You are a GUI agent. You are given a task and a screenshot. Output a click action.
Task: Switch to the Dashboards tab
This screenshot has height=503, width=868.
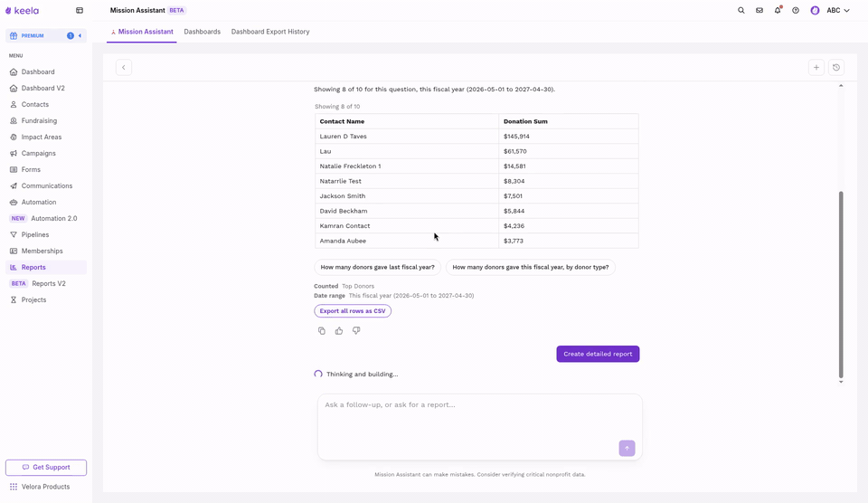[202, 32]
